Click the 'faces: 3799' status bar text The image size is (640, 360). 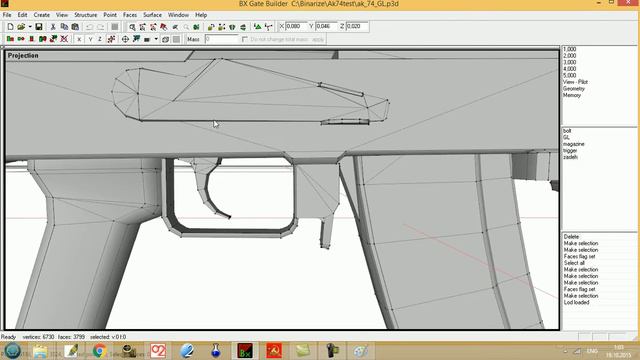(x=71, y=337)
